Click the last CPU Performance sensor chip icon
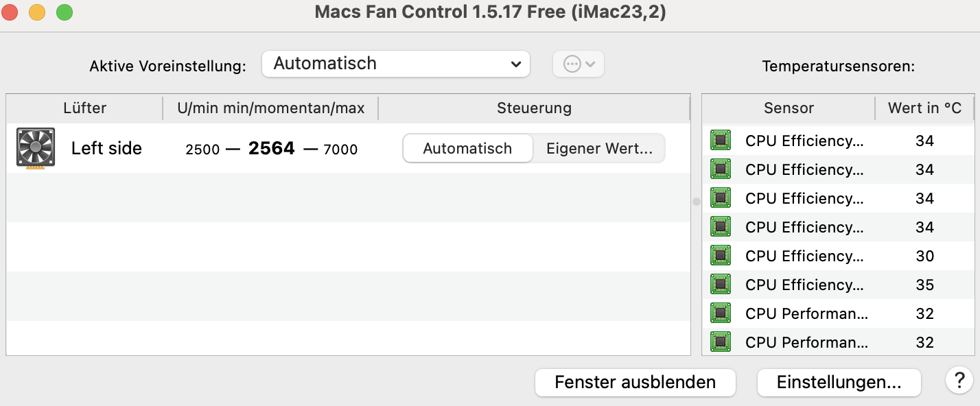The height and width of the screenshot is (406, 980). click(721, 342)
